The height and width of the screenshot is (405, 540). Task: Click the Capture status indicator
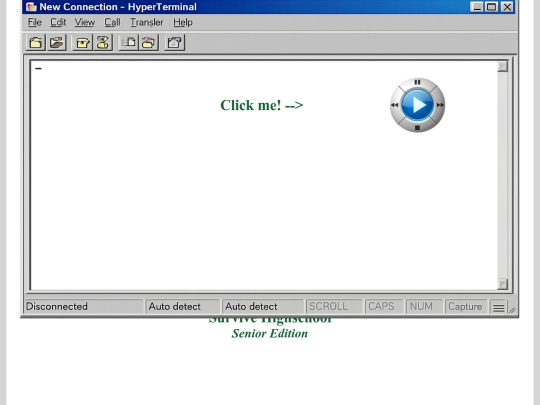tap(466, 306)
